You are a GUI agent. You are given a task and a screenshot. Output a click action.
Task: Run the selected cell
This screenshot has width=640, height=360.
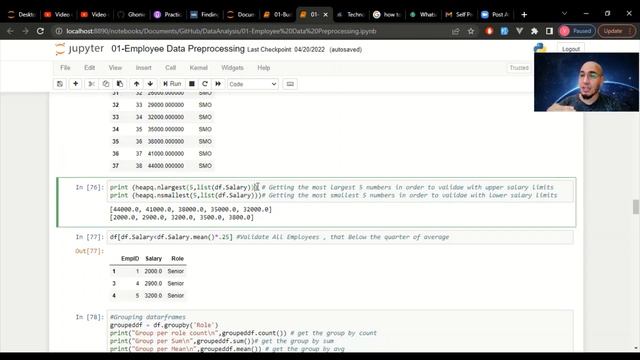[172, 84]
